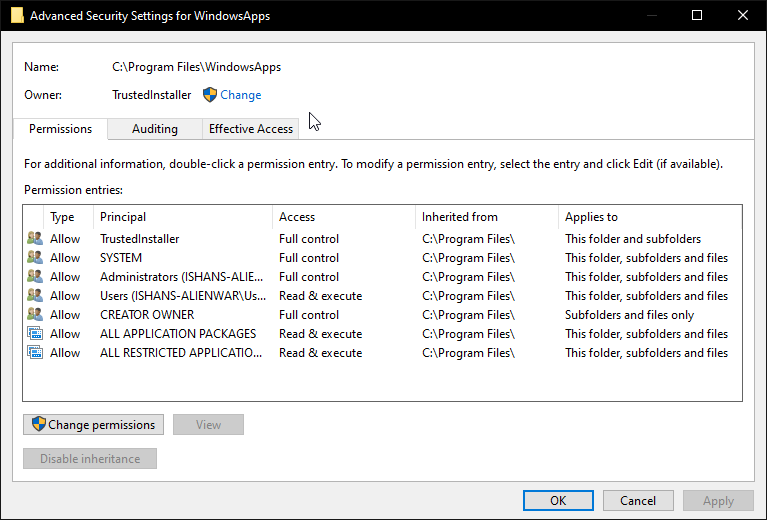Click Full control access for CREATOR OWNER
Screen dimensions: 767x520
(309, 315)
